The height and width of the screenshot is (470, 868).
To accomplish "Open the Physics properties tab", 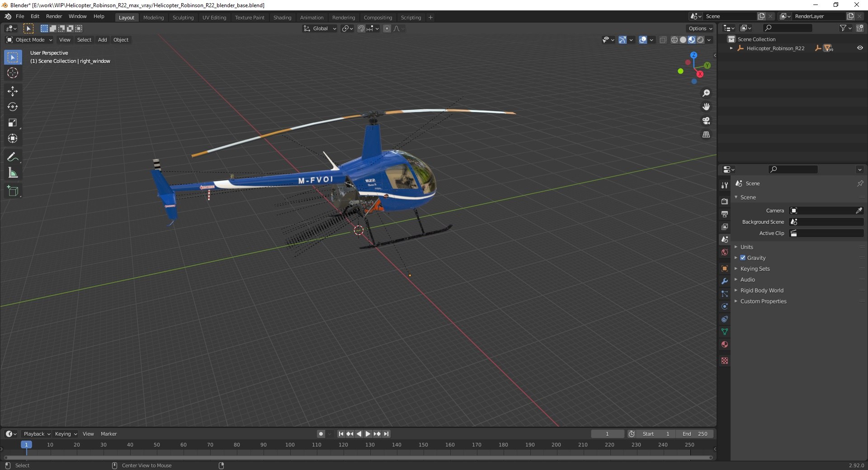I will [x=725, y=306].
